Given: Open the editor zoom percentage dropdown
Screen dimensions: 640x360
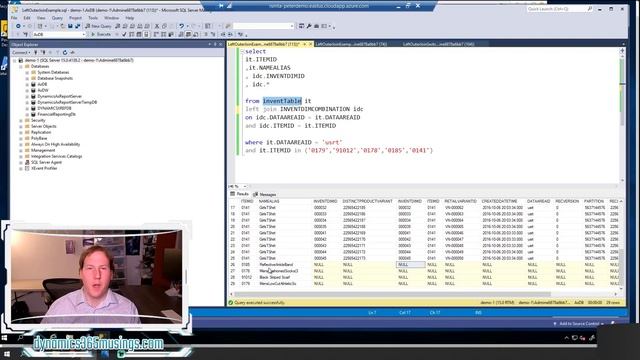Looking at the screenshot, I should coord(245,187).
